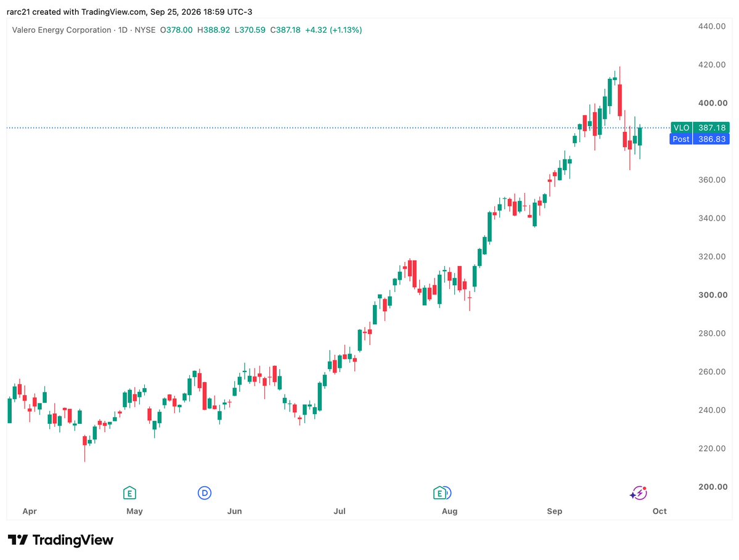Click the green VLO price label 387.18
This screenshot has height=560, width=739.
pyautogui.click(x=700, y=128)
